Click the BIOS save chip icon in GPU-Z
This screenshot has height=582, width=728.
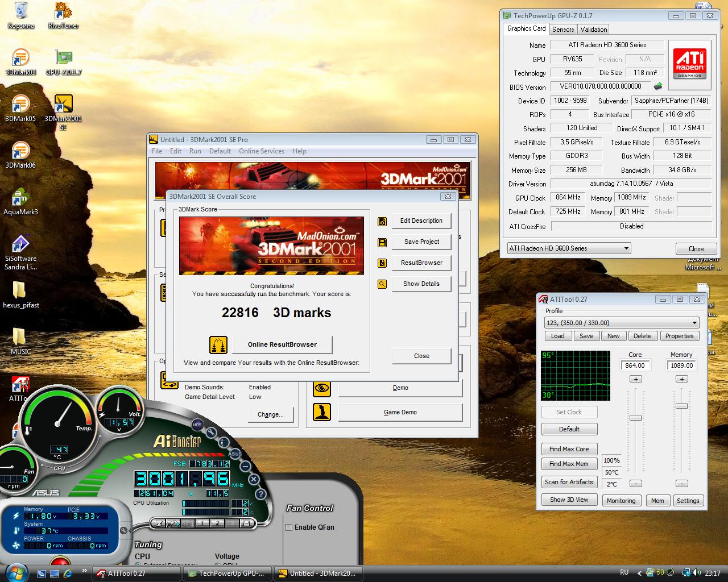[658, 86]
